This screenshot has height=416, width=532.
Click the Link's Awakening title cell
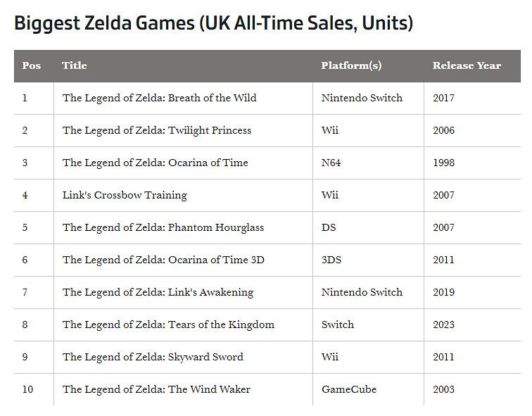[x=158, y=292]
